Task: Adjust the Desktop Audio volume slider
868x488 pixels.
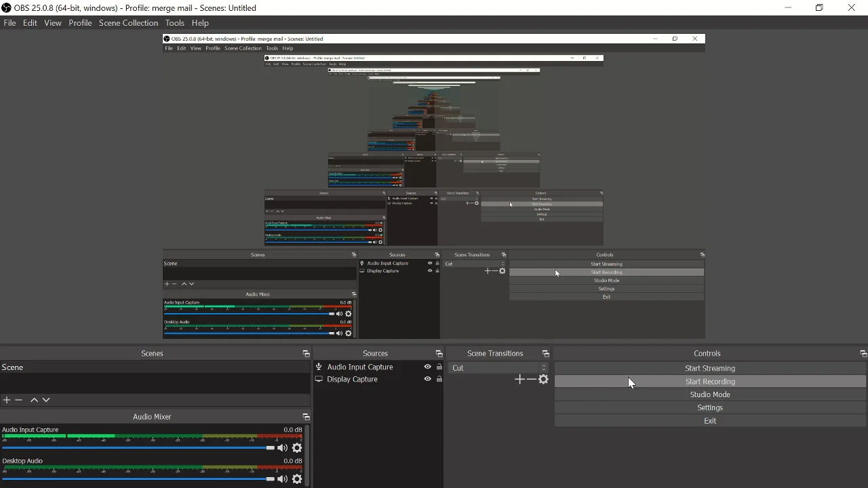Action: (x=138, y=479)
